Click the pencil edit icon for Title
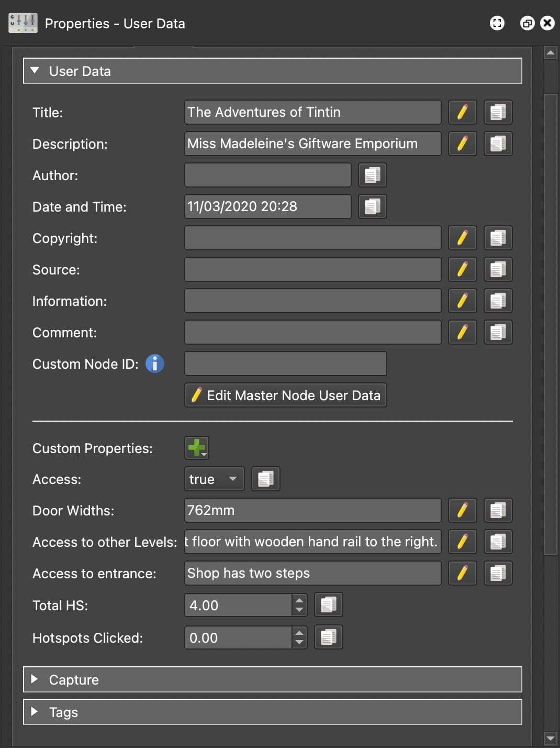The height and width of the screenshot is (748, 560). (462, 112)
